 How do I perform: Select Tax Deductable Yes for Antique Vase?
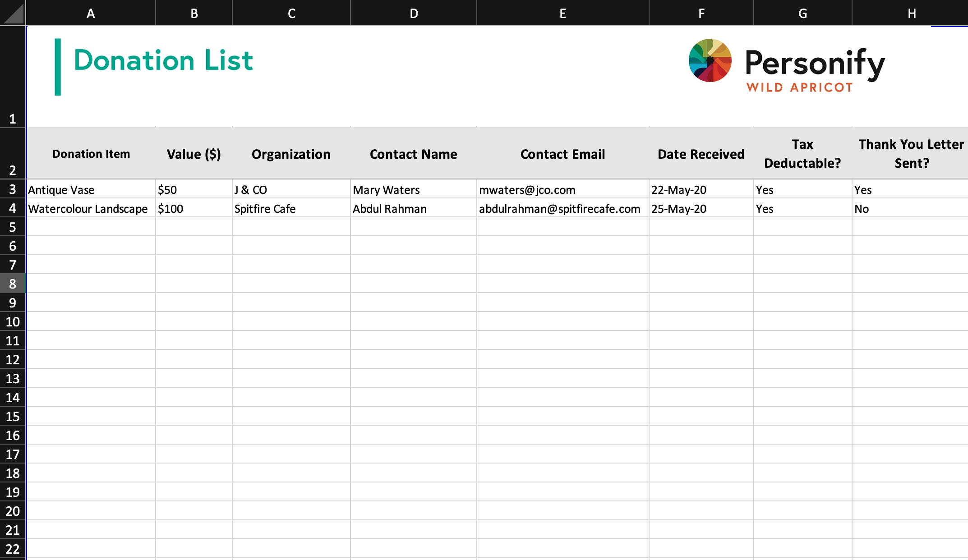[x=803, y=189]
